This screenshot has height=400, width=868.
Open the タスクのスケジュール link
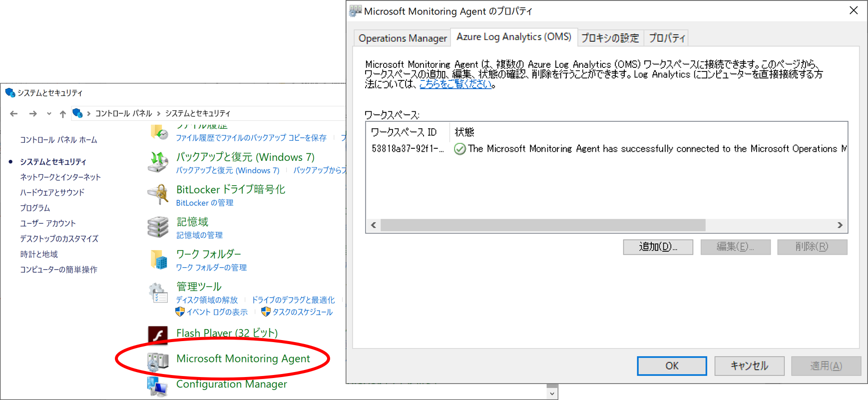coord(303,312)
